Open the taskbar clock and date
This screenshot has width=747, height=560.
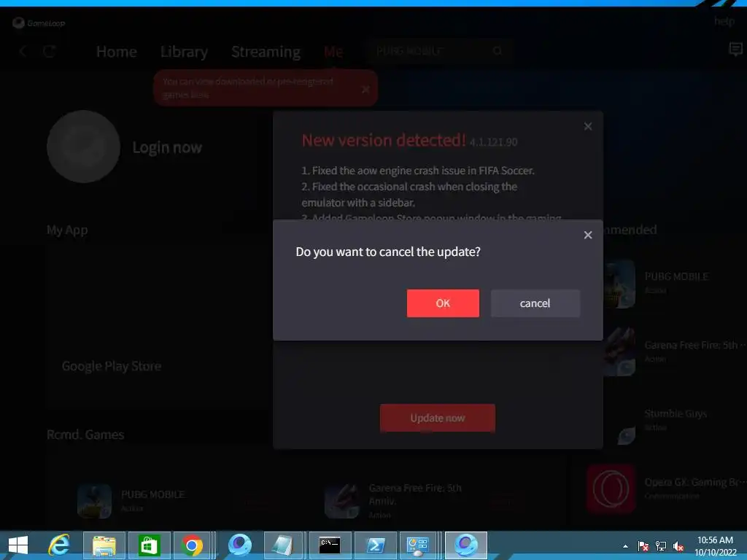[x=715, y=546]
